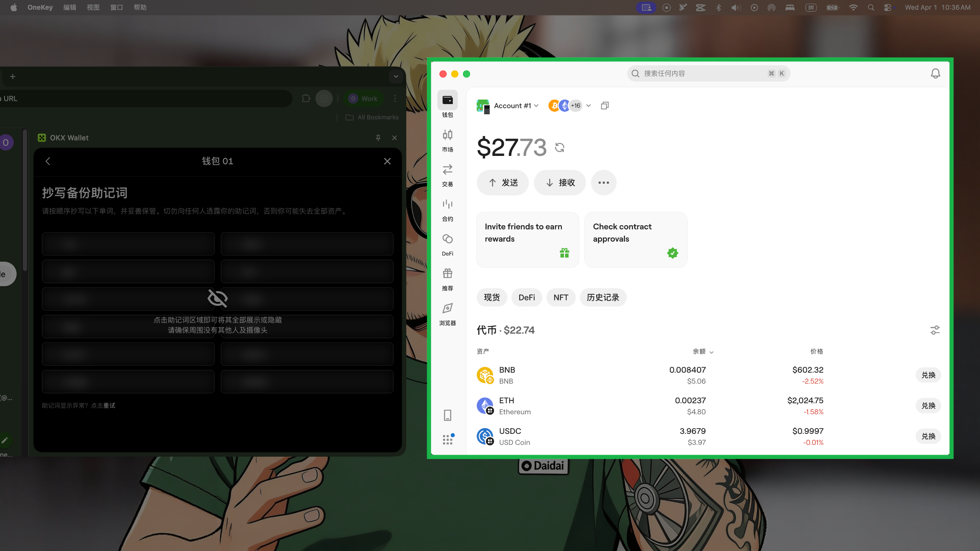
Task: Open the Trade (交易) sidebar section
Action: pyautogui.click(x=448, y=175)
